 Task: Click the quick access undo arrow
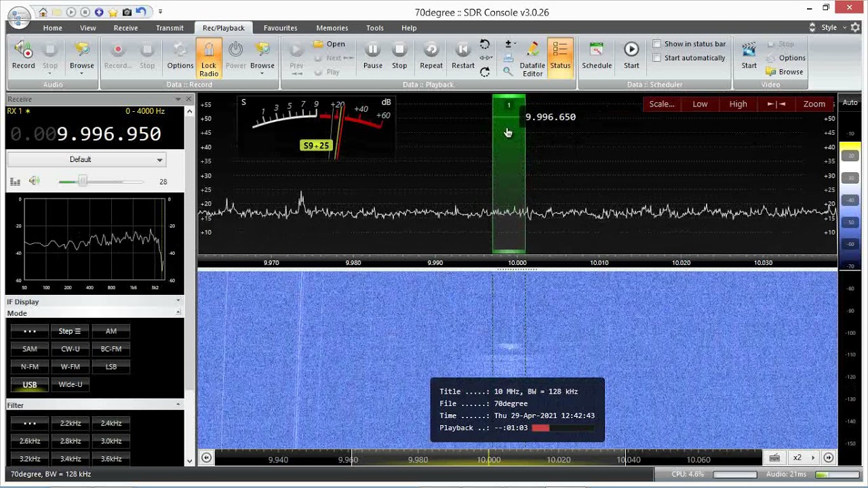click(x=141, y=12)
